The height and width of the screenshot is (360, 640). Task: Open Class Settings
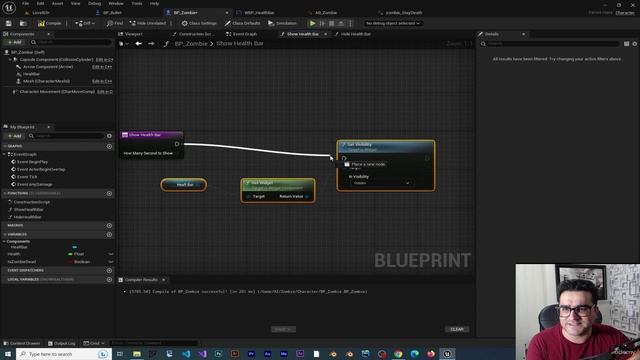(x=199, y=23)
